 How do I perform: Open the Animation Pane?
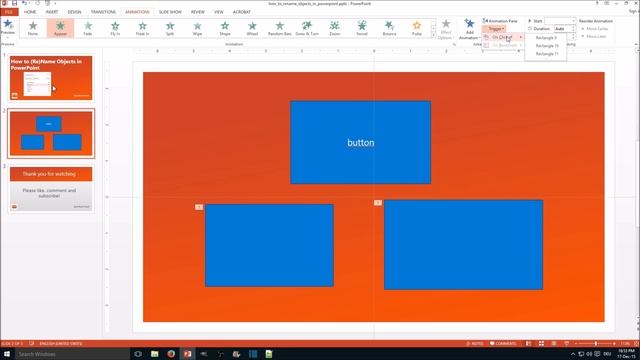500,21
